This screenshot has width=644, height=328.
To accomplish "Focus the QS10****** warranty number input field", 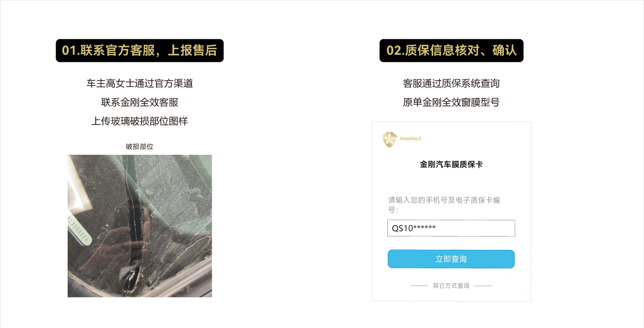I will point(451,228).
